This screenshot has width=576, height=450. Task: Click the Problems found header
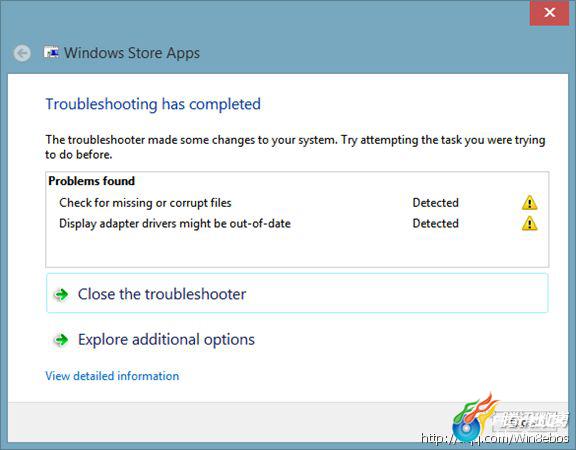click(x=91, y=181)
